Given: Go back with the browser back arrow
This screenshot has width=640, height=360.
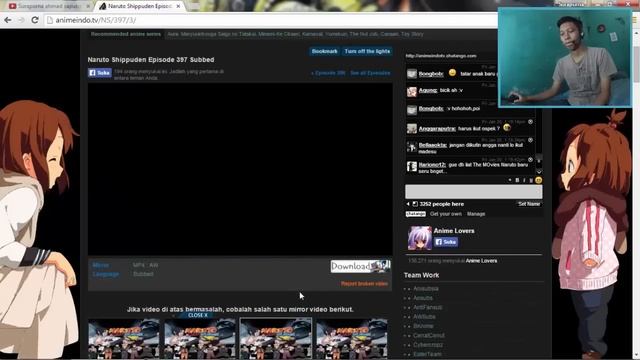Looking at the screenshot, I should tap(8, 20).
